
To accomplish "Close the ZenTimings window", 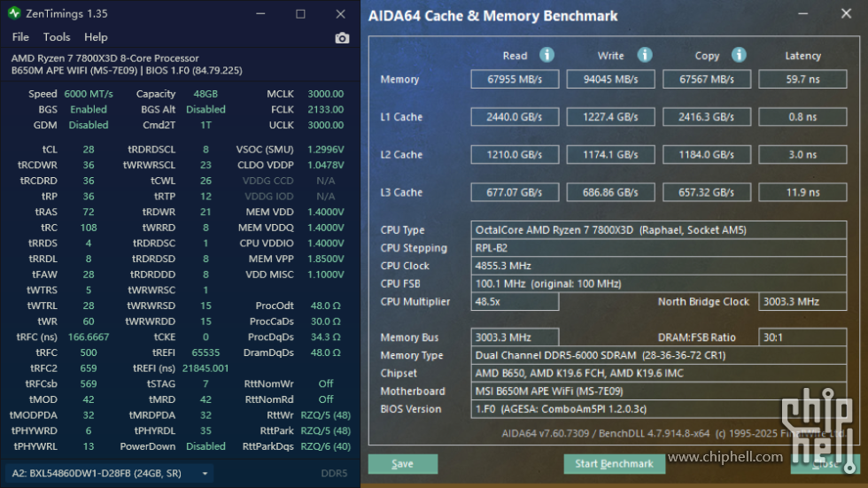I will (340, 14).
